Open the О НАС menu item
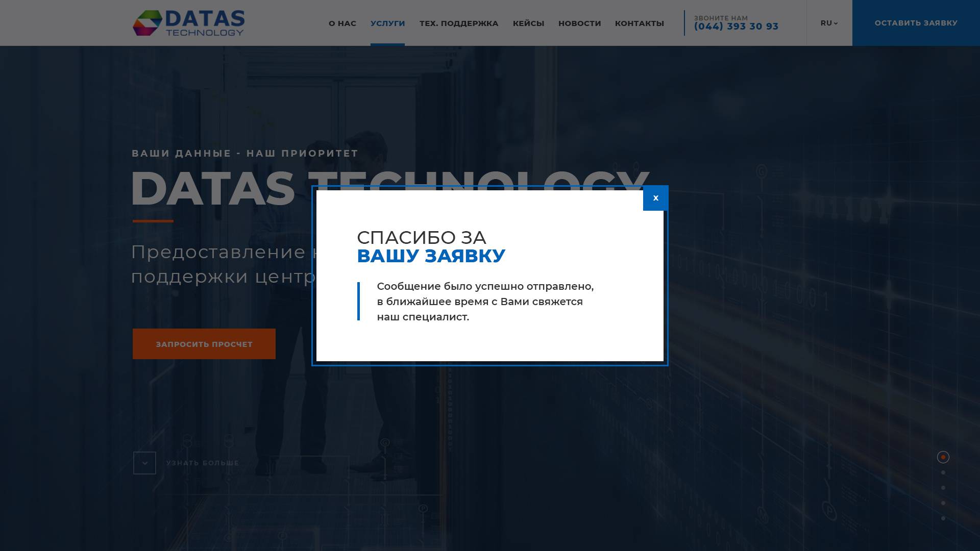Screen dimensions: 980x551 342,23
